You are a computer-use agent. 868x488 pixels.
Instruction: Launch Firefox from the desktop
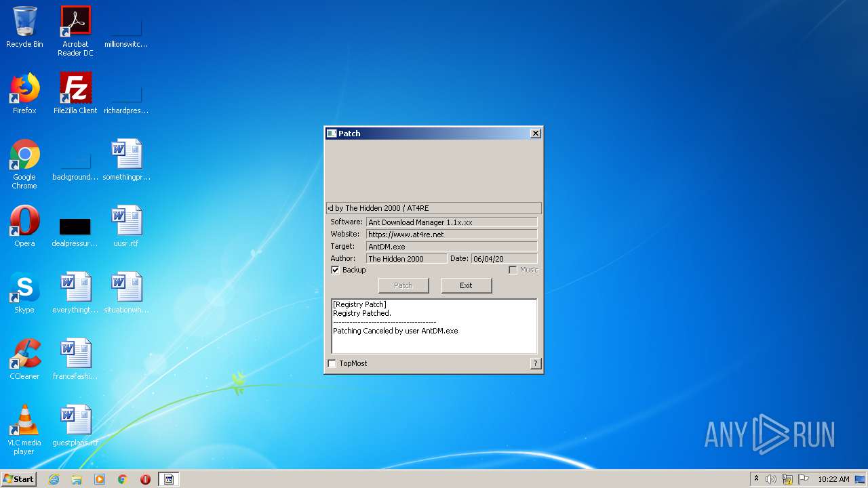pyautogui.click(x=24, y=94)
